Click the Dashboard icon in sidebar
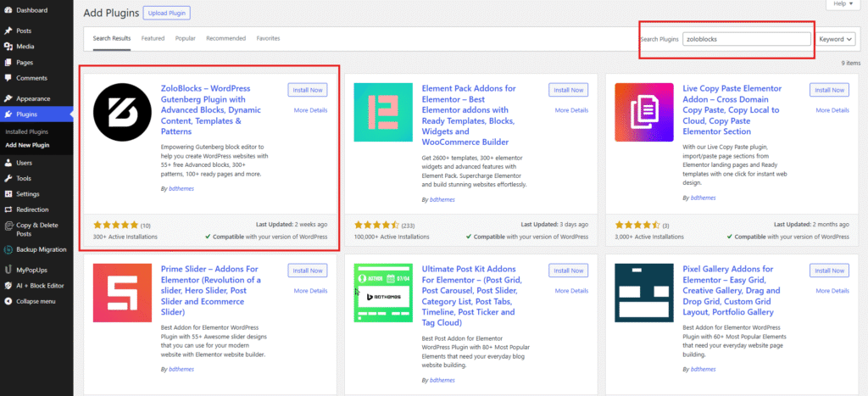Image resolution: width=868 pixels, height=396 pixels. [8, 10]
